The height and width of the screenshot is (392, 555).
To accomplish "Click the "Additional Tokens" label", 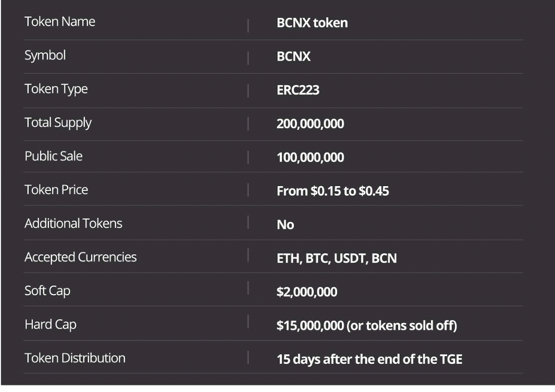I will point(73,223).
